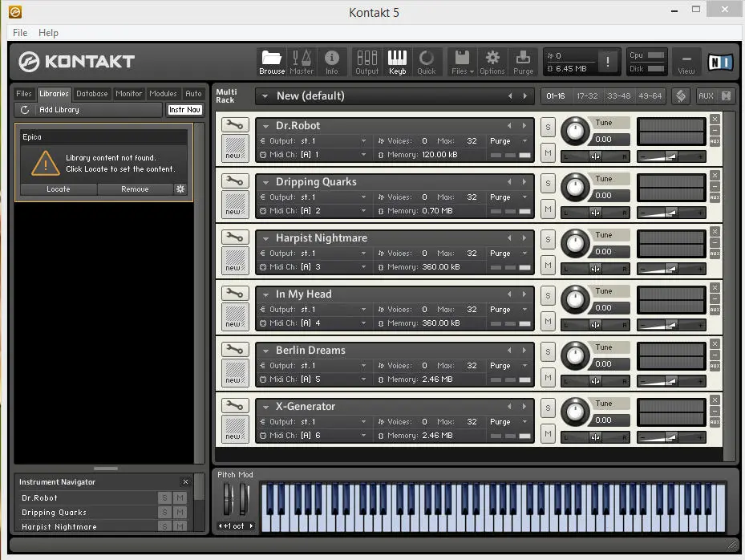Image resolution: width=745 pixels, height=560 pixels.
Task: Toggle the Browse panel folder icon
Action: (x=272, y=63)
